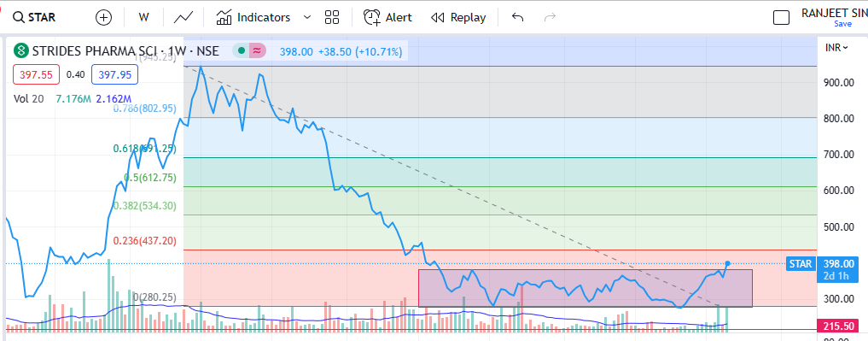Expand the indicators favorites chevron
Image resolution: width=868 pixels, height=341 pixels.
coord(307,18)
